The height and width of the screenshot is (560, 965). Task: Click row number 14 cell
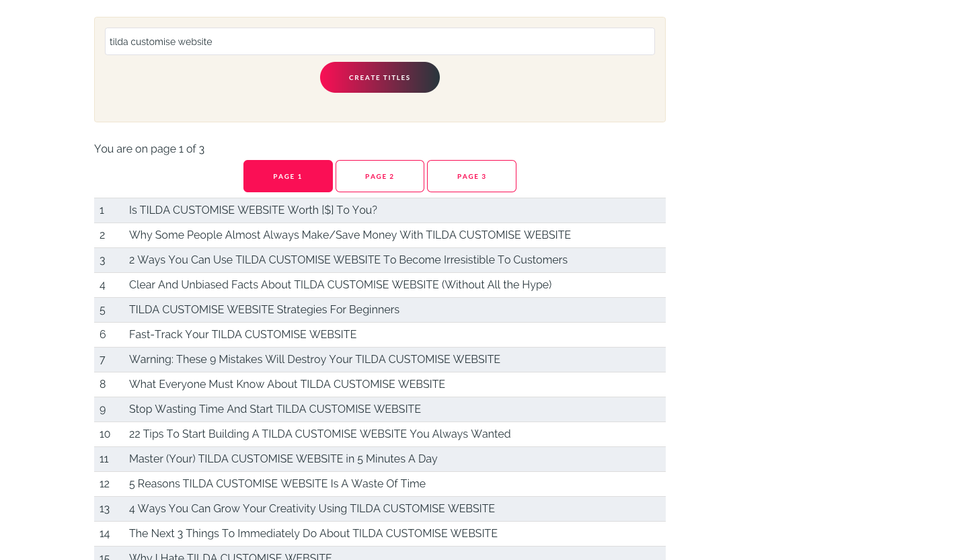[109, 534]
